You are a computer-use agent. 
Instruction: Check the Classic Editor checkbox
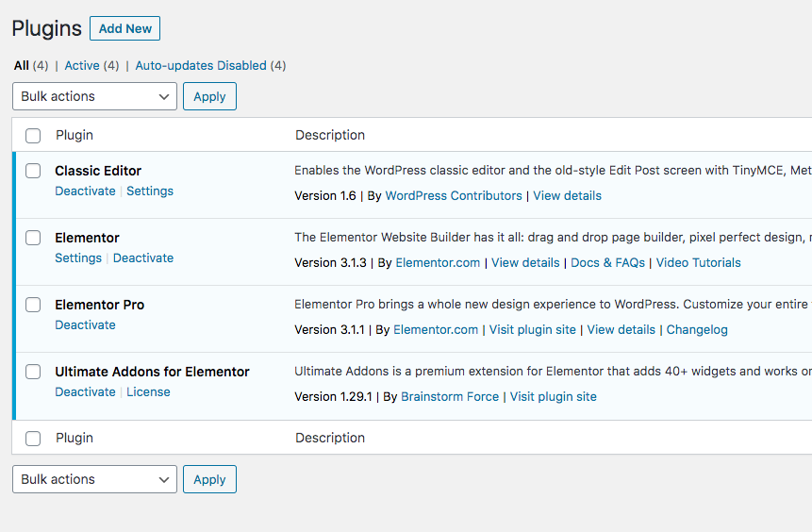[33, 171]
